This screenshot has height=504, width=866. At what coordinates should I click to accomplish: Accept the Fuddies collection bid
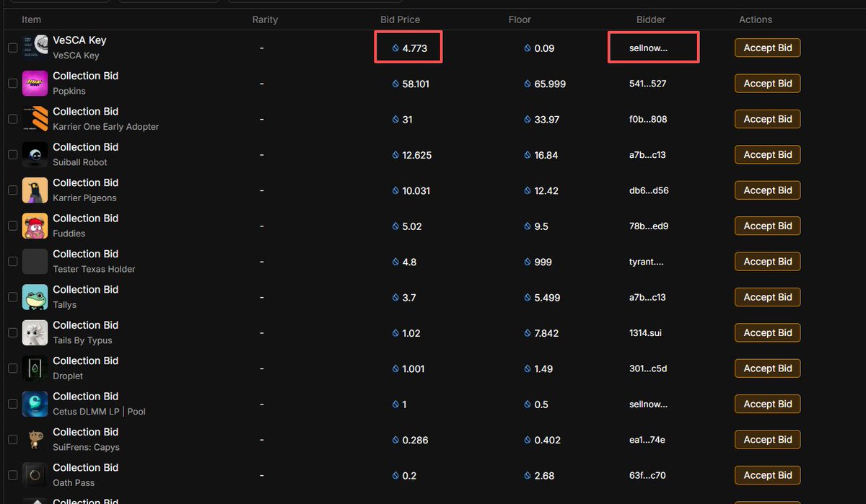pyautogui.click(x=767, y=226)
